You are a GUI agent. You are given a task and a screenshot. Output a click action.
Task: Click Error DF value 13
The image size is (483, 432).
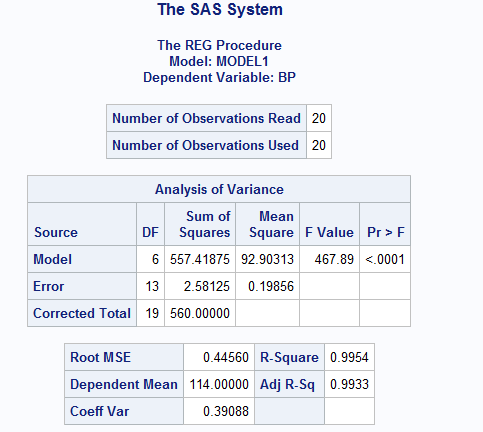tap(152, 286)
